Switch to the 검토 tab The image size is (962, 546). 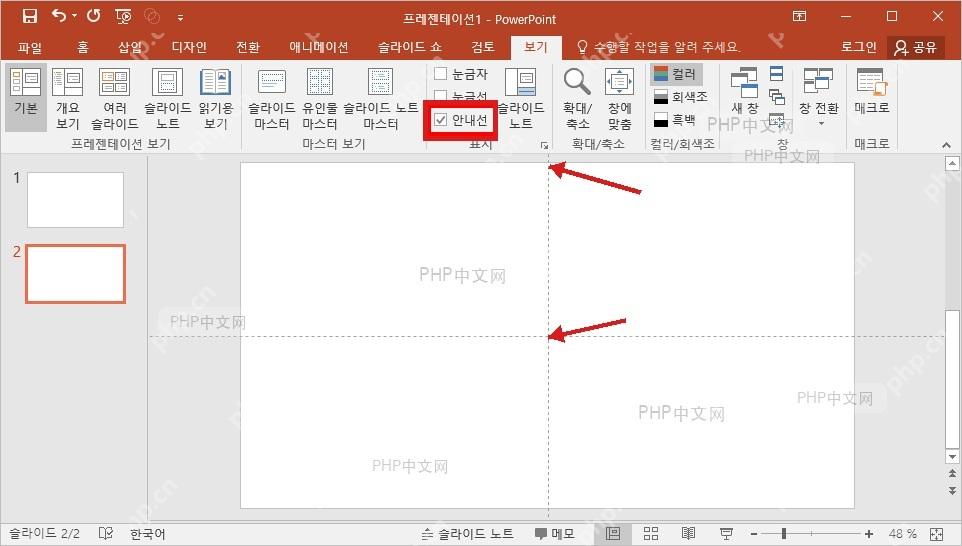pos(483,47)
